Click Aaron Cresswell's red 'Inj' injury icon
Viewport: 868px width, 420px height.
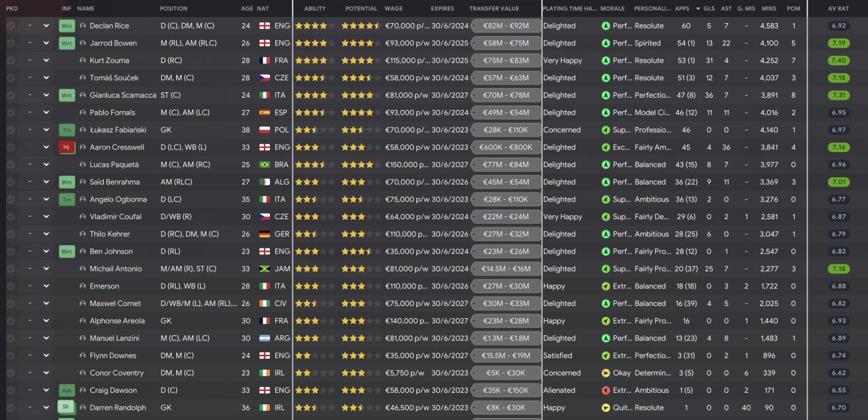coord(66,147)
